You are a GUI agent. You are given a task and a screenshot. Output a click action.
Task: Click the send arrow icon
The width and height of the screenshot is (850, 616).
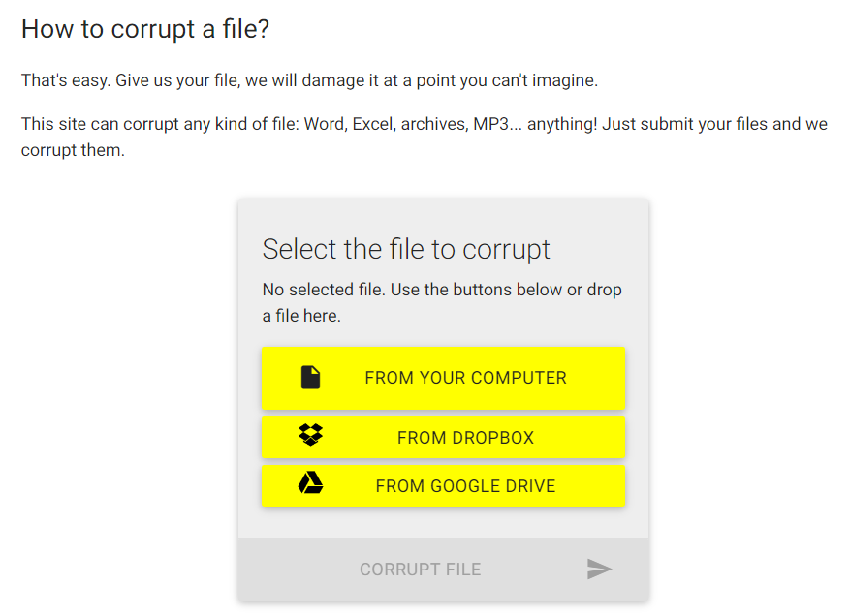pos(599,570)
